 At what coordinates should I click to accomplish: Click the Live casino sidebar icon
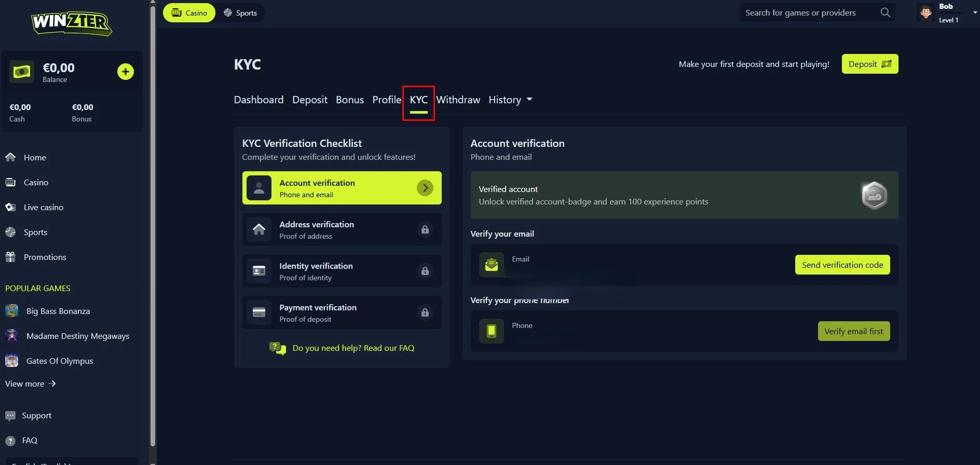(10, 207)
